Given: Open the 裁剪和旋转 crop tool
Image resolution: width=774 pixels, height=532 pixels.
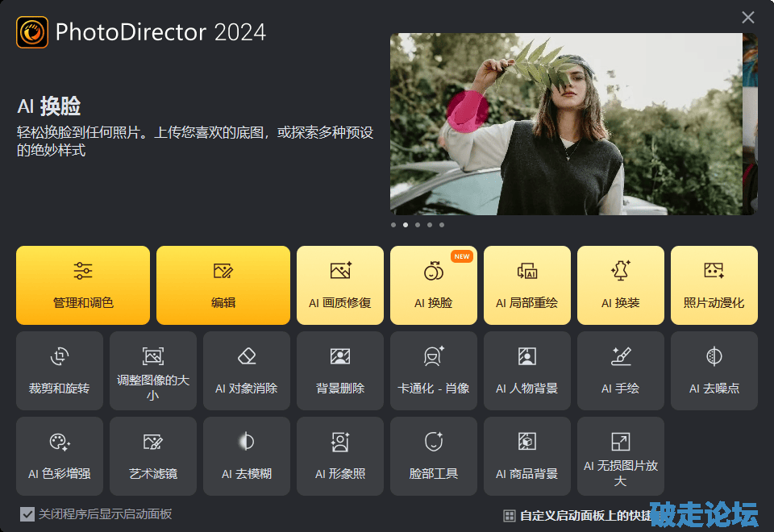Looking at the screenshot, I should tap(60, 371).
